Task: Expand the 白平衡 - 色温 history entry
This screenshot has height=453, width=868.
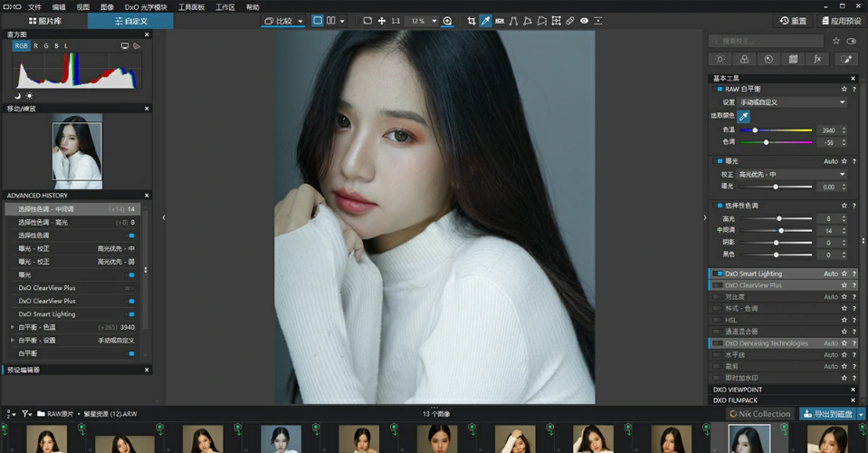Action: pos(12,327)
